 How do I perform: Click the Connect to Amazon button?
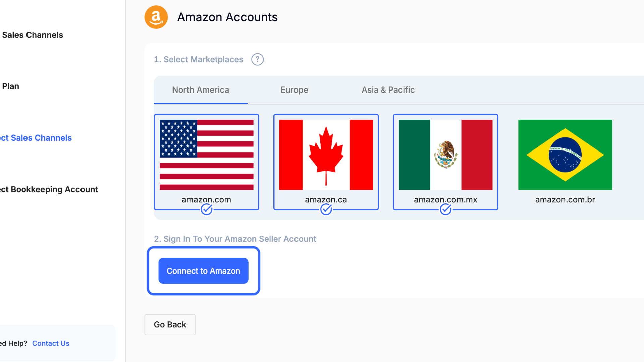point(203,271)
